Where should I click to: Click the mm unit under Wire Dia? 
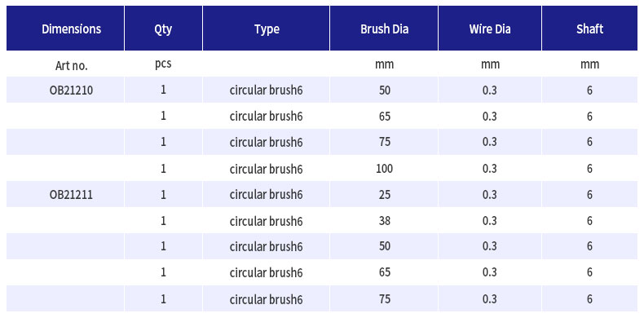(x=491, y=64)
